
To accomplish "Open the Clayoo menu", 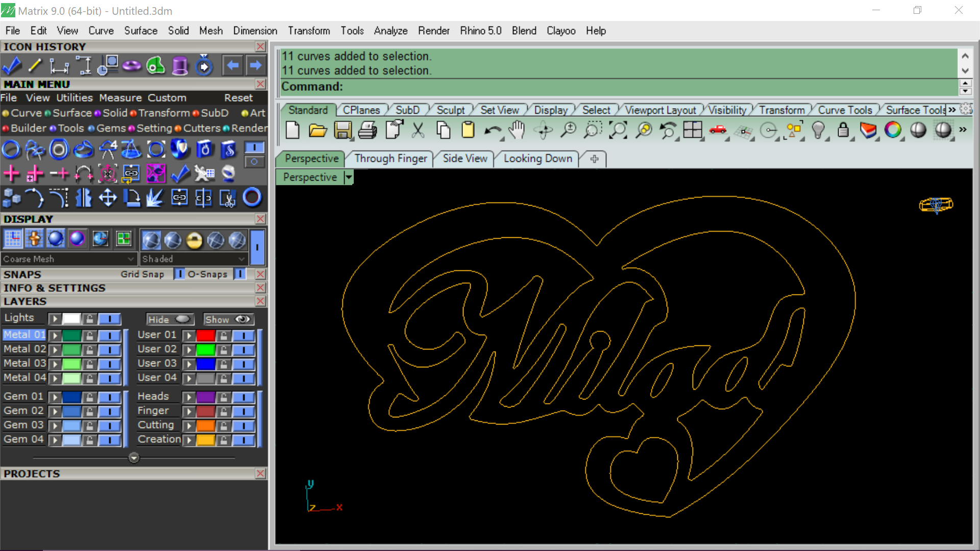I will click(x=561, y=31).
